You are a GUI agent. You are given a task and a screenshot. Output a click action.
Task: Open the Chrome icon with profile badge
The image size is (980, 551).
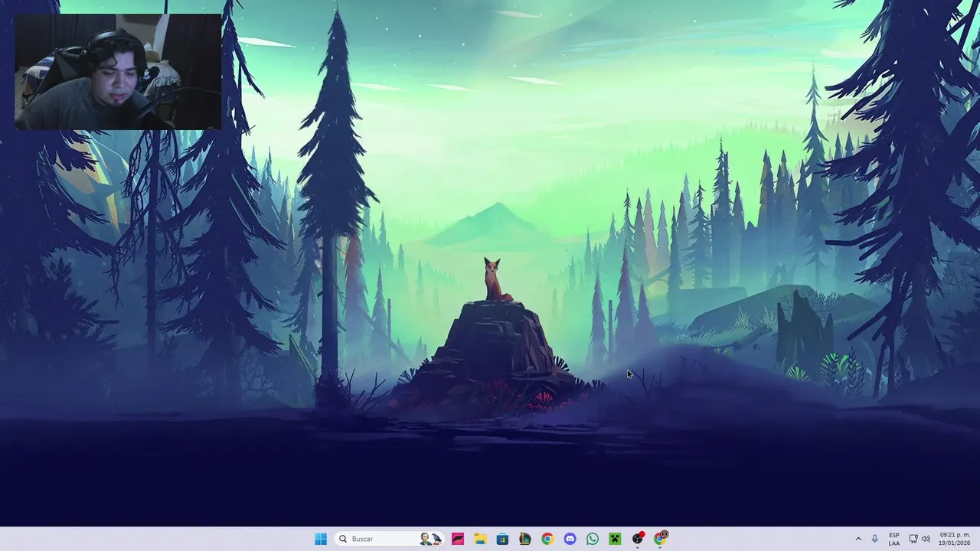point(661,539)
